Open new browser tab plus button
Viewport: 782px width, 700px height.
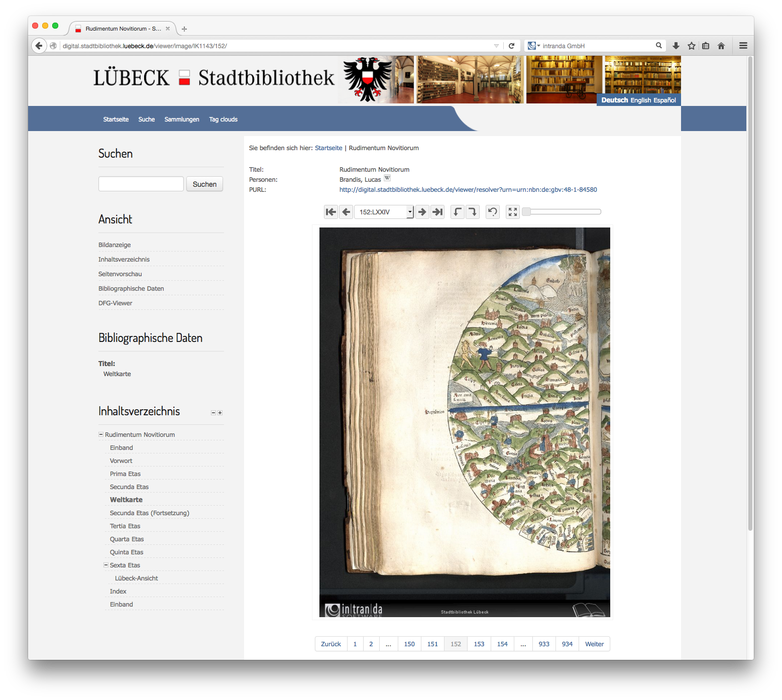[184, 29]
